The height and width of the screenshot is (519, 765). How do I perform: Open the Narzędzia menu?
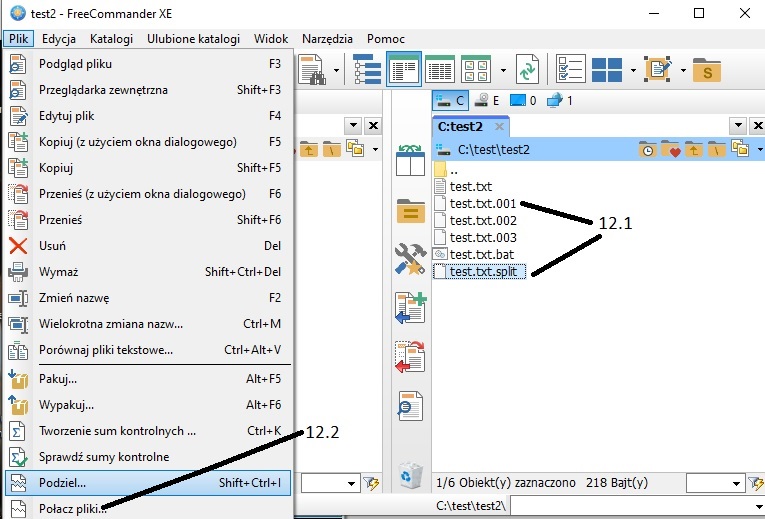point(327,39)
